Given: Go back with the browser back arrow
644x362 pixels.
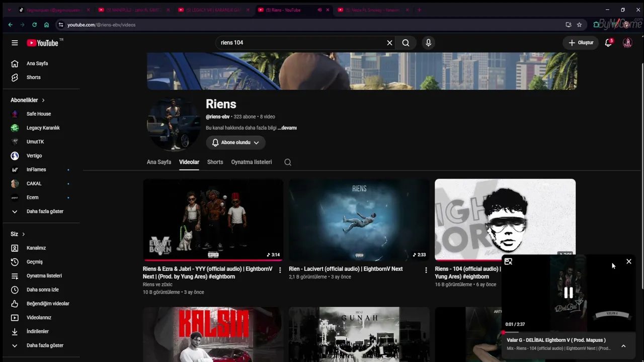Looking at the screenshot, I should click(x=10, y=25).
